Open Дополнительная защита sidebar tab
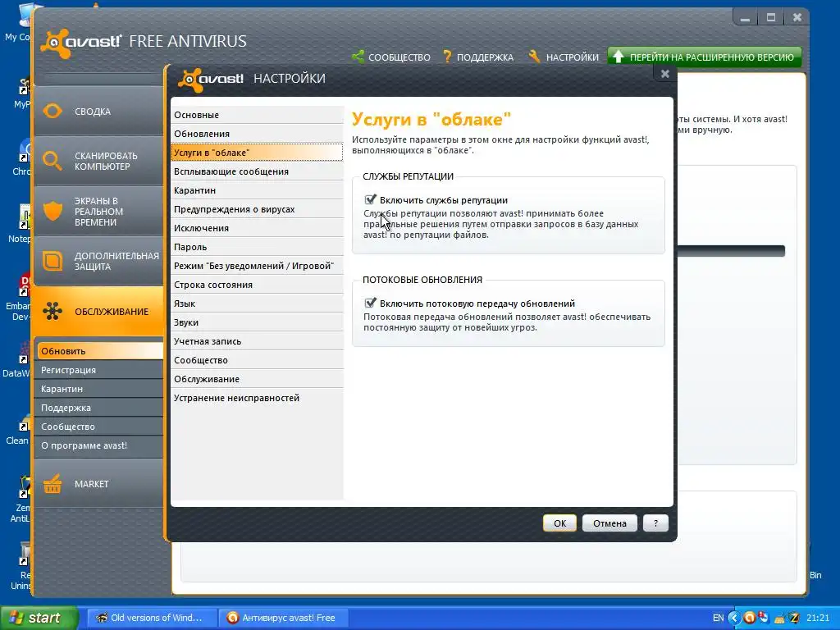Screen dimensions: 840x630 [98, 261]
